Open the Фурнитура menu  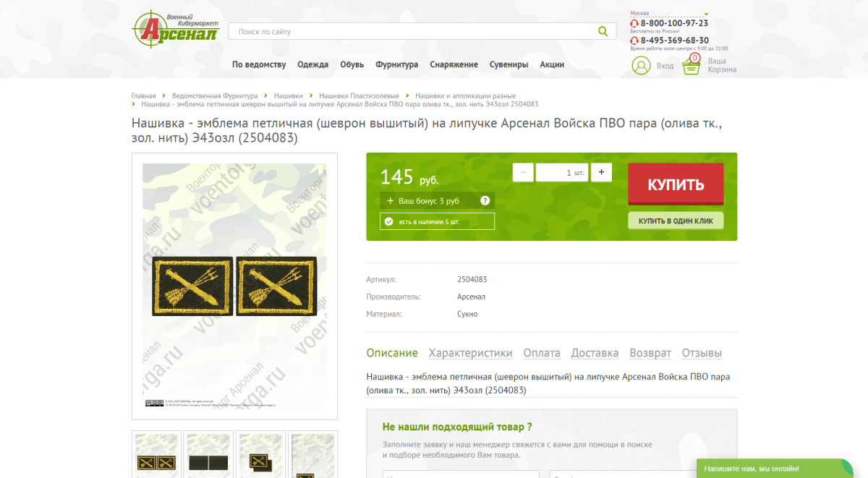coord(396,64)
